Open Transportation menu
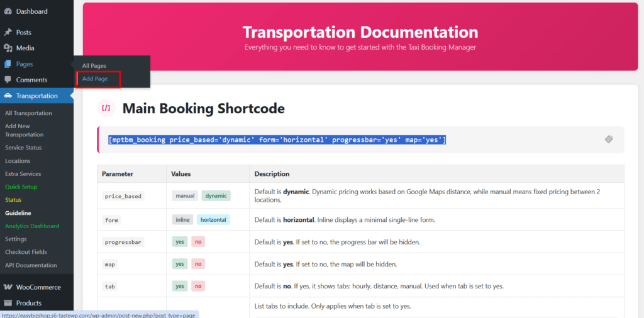The width and height of the screenshot is (644, 318). (37, 96)
